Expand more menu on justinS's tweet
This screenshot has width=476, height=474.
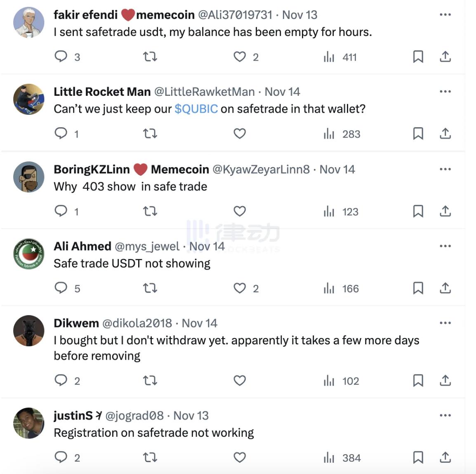(445, 415)
